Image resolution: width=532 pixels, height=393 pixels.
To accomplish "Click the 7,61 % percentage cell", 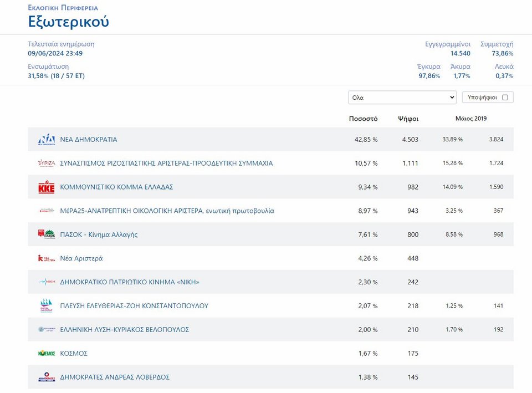I will [x=368, y=234].
